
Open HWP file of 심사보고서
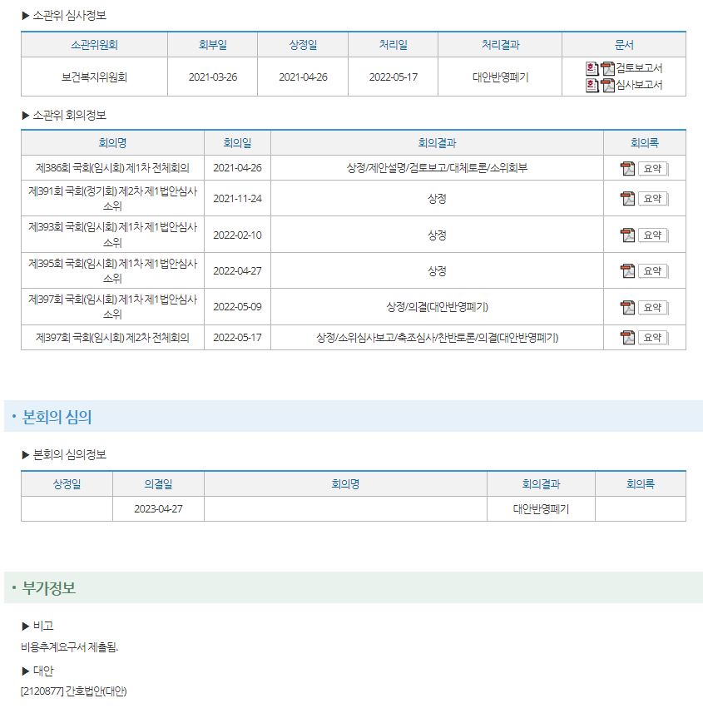click(x=592, y=86)
